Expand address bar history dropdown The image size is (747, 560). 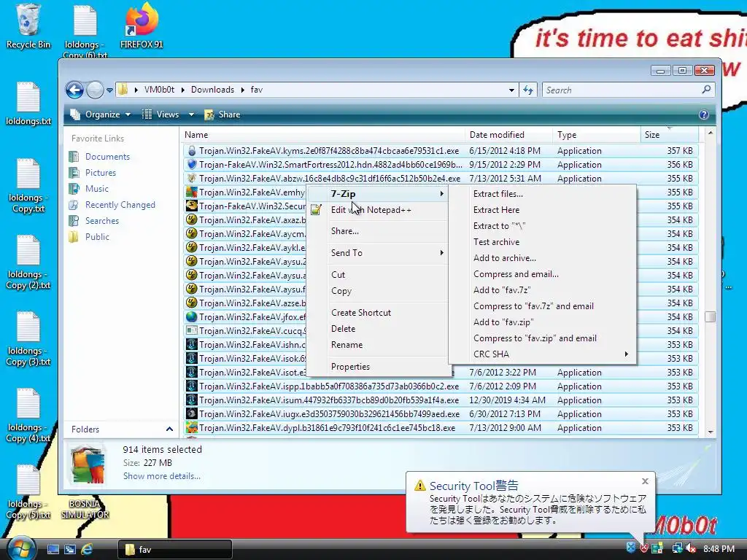pyautogui.click(x=511, y=90)
